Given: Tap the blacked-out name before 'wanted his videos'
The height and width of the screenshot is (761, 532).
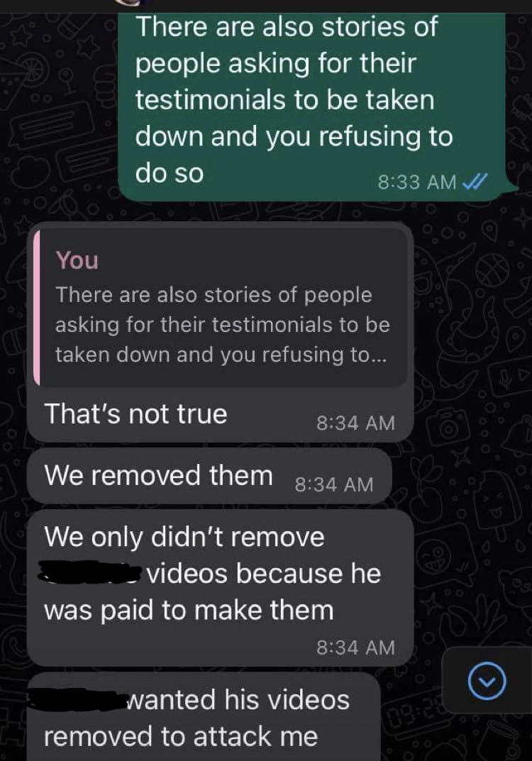Looking at the screenshot, I should pos(77,699).
